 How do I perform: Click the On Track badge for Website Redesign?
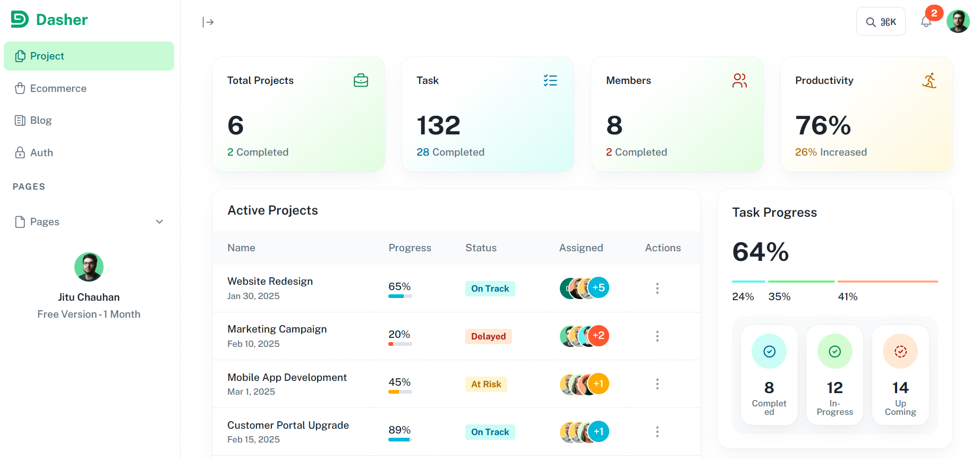(490, 288)
